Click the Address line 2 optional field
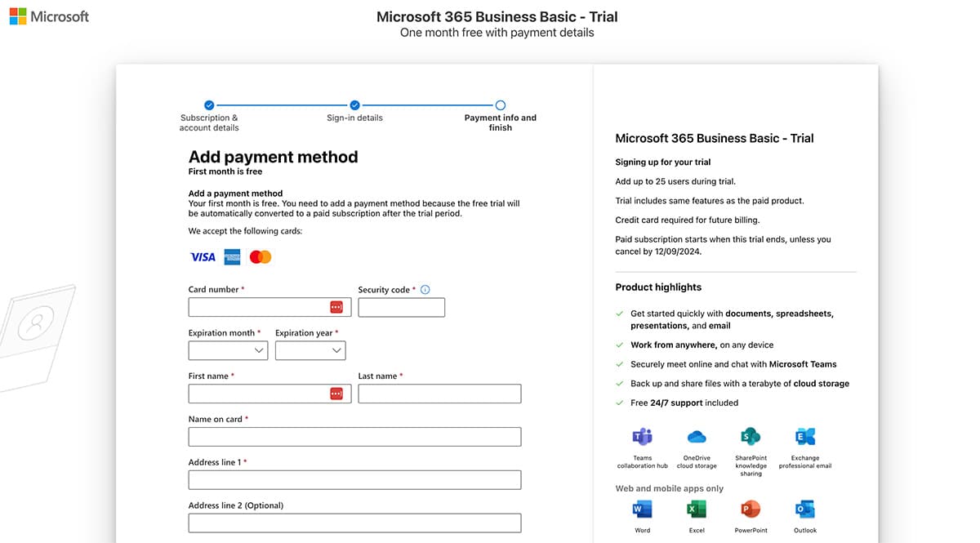980x543 pixels. coord(354,523)
